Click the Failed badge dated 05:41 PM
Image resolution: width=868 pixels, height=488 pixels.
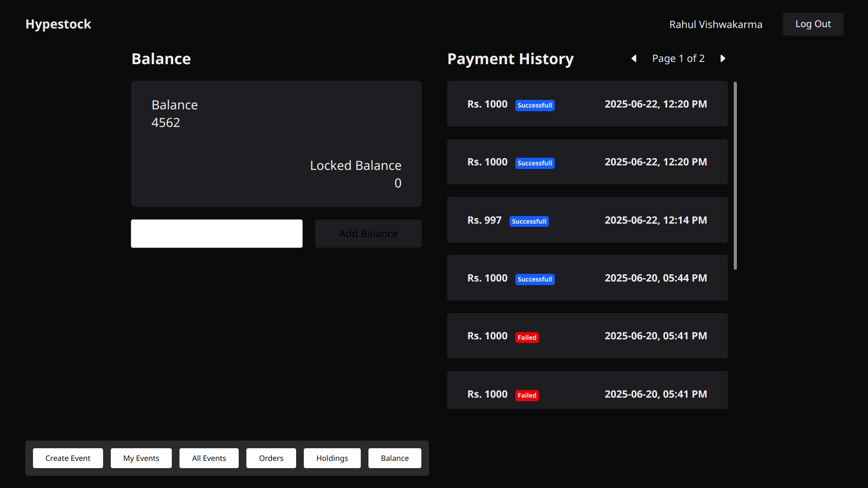[527, 338]
